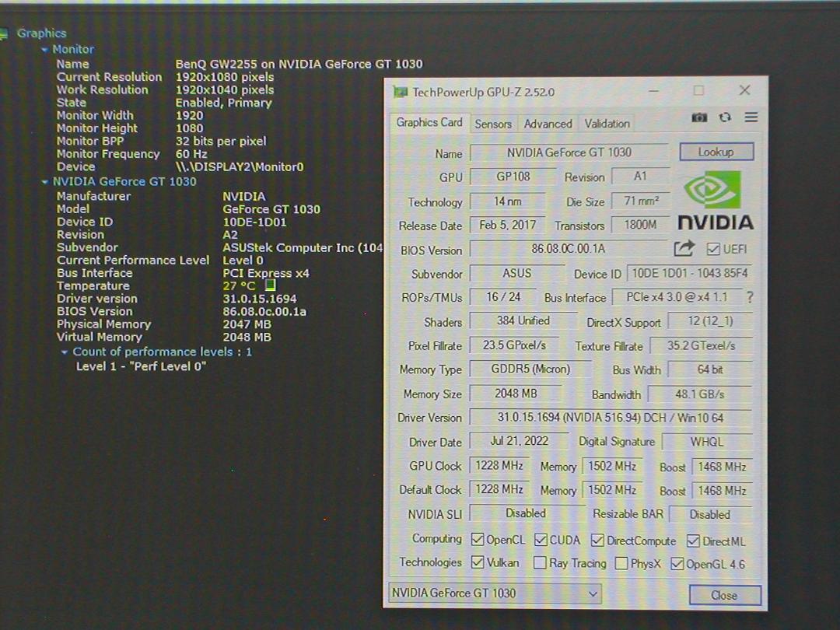
Task: Click the BIOS Version field in GPU-Z
Action: (568, 249)
